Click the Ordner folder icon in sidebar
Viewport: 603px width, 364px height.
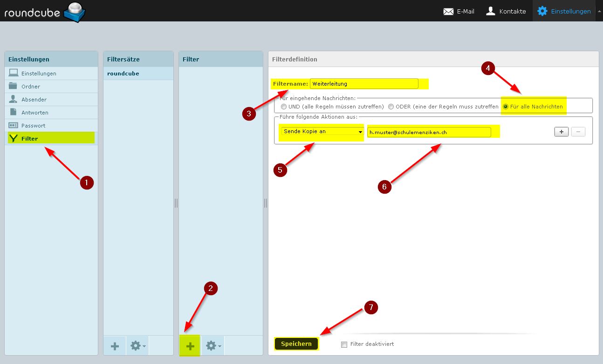click(13, 86)
